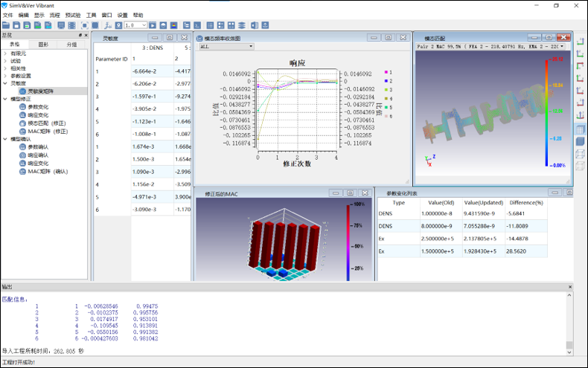This screenshot has width=588, height=368.
Task: Click the 3 : DENS column header
Action: click(153, 48)
